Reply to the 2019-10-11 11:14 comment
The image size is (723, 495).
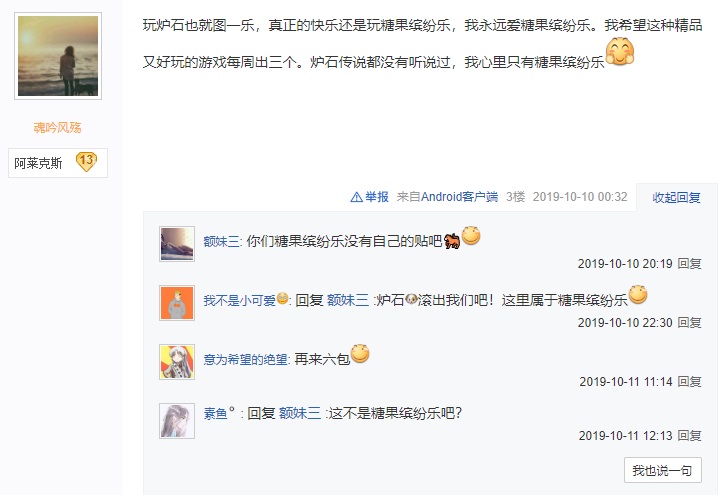689,382
